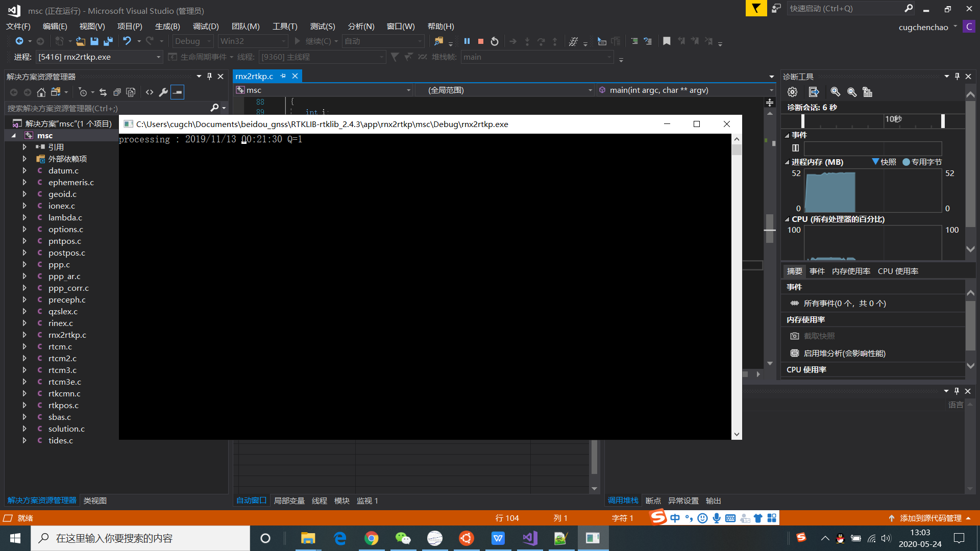Toggle 专用字节 private bytes series
The height and width of the screenshot is (551, 980).
click(922, 162)
